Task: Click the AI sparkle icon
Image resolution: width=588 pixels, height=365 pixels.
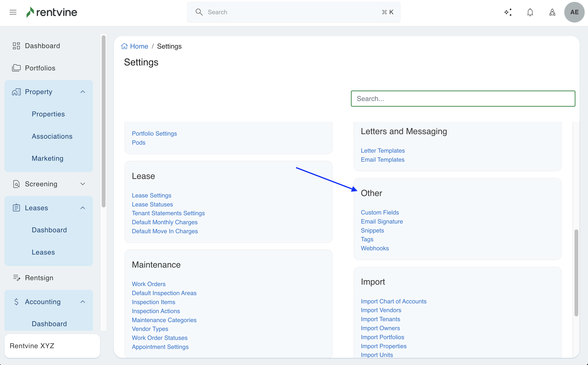Action: 508,12
